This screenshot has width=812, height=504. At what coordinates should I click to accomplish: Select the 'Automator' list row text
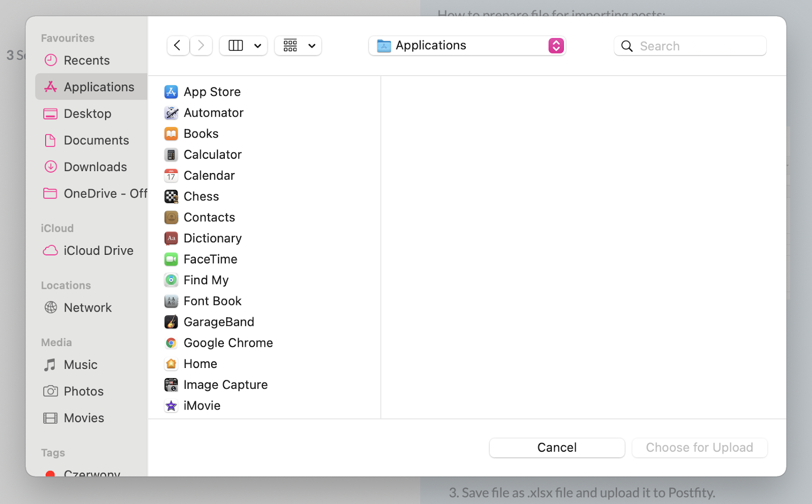click(214, 113)
